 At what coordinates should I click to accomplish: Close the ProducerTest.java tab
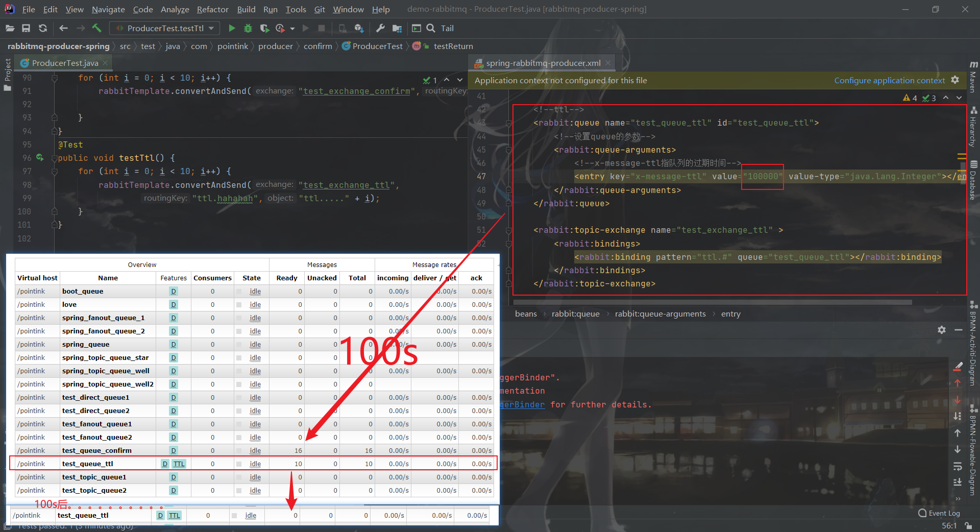point(105,63)
